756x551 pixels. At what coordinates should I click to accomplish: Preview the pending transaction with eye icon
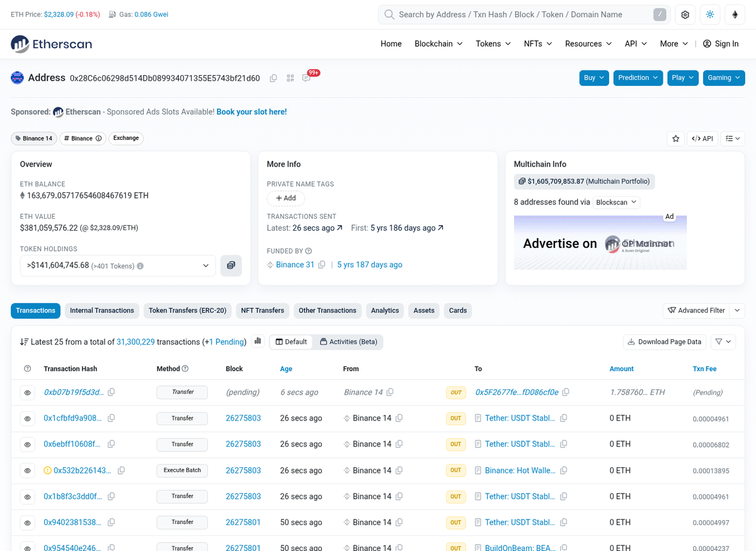pos(28,392)
